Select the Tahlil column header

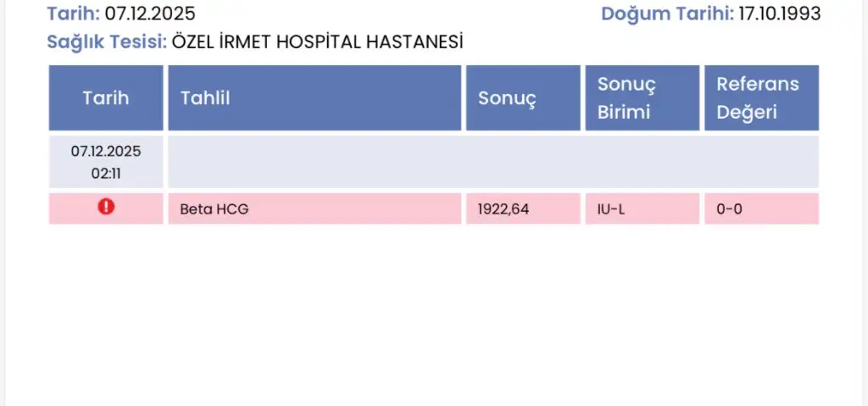click(x=205, y=97)
